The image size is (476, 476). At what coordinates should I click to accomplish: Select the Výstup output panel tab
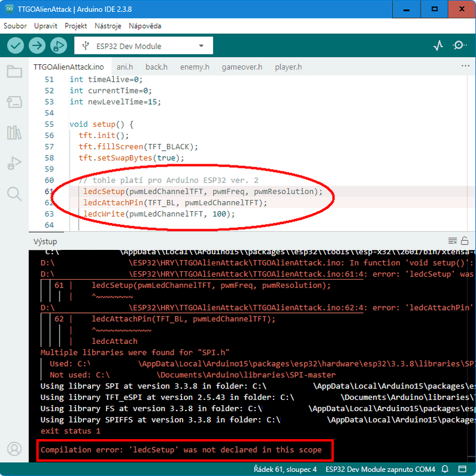(45, 242)
